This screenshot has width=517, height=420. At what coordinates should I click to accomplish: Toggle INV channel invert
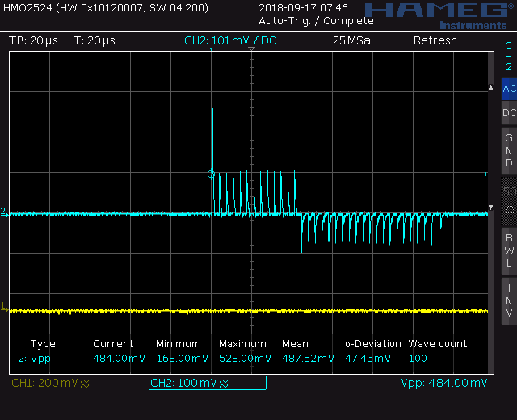[509, 301]
